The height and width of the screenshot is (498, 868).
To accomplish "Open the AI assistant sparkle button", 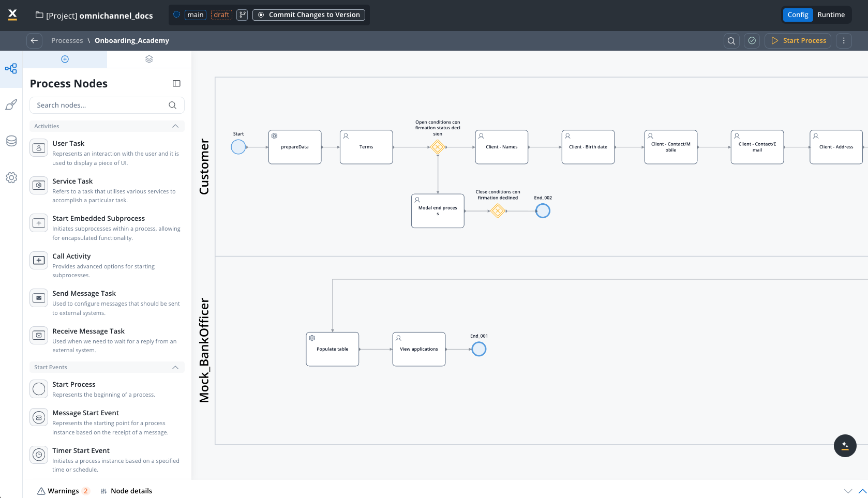I will coord(845,446).
